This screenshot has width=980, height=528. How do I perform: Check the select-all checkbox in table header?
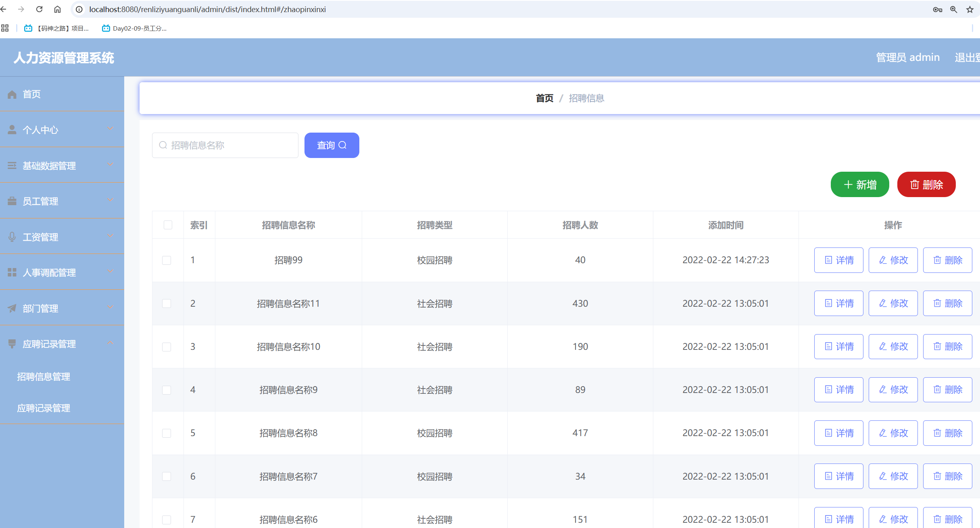click(168, 225)
